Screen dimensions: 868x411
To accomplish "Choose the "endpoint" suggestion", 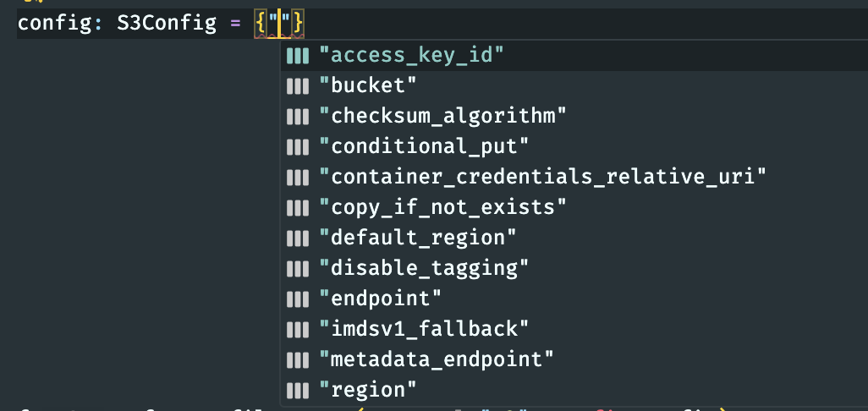I will (381, 298).
